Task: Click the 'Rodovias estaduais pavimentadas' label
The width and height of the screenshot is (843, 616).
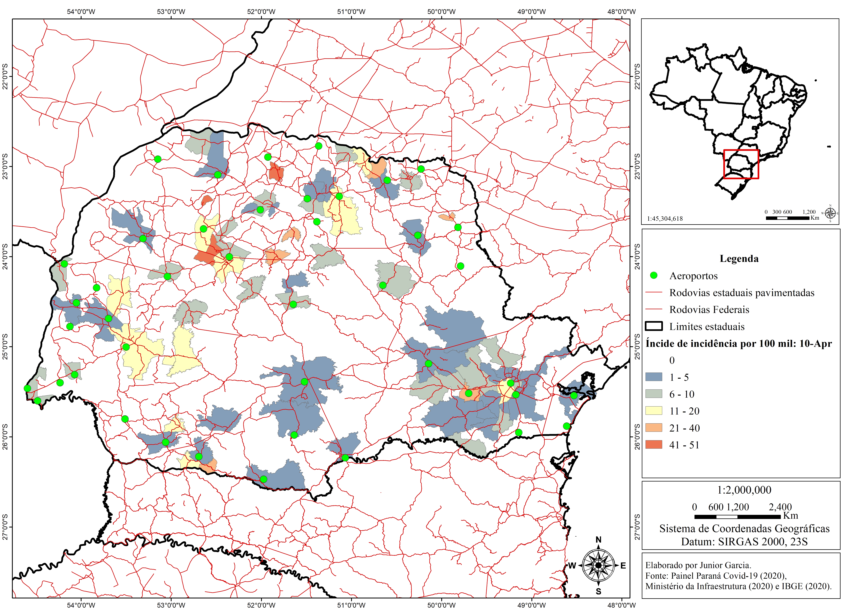Action: pyautogui.click(x=742, y=293)
